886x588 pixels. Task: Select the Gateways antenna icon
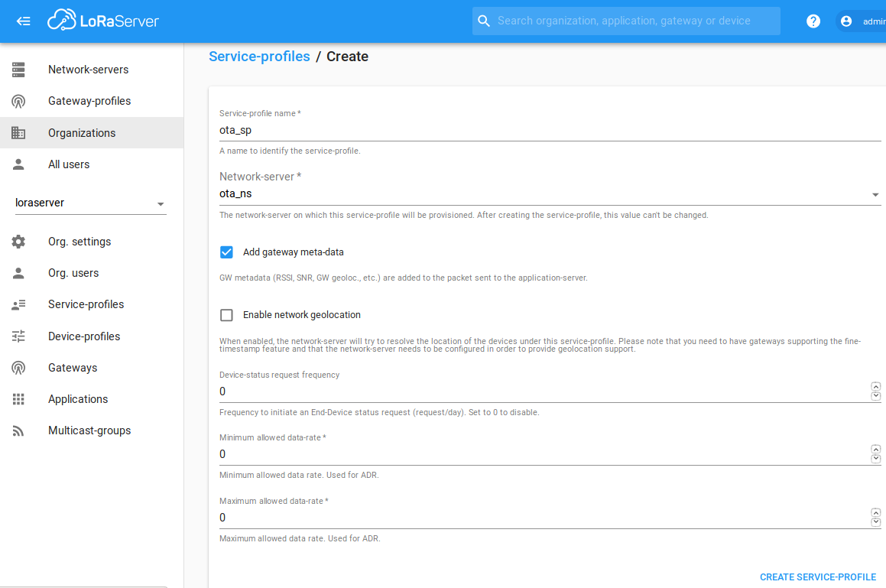point(18,367)
